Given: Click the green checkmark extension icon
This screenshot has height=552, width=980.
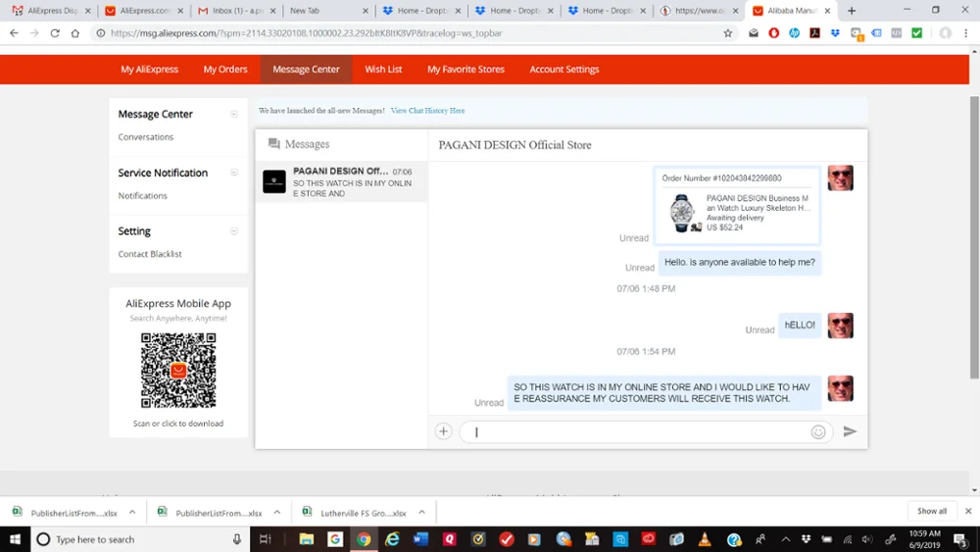Looking at the screenshot, I should pyautogui.click(x=917, y=33).
